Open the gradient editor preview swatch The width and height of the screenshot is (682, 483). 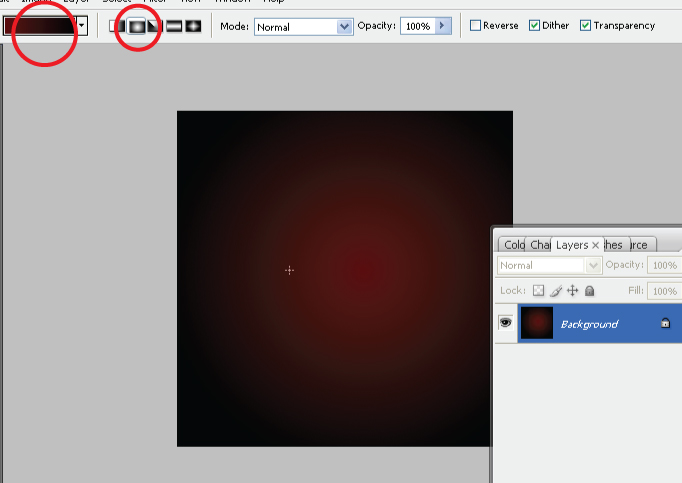40,26
